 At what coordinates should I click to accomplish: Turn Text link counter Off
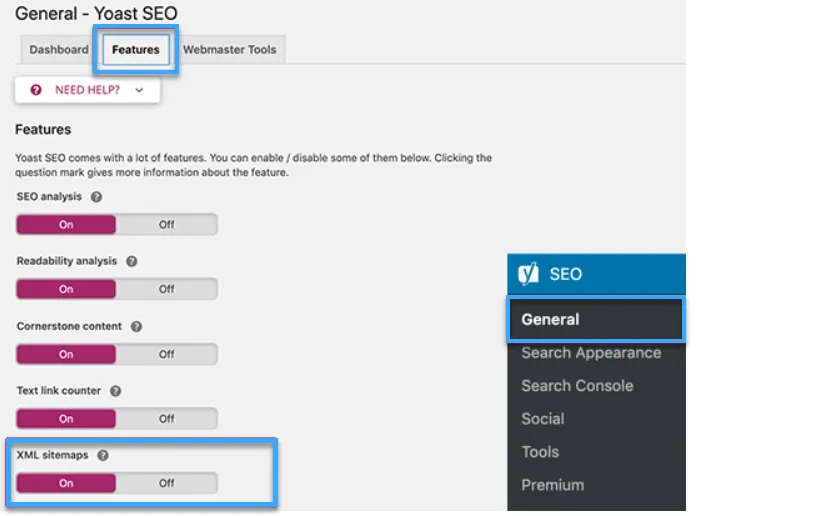coord(167,418)
